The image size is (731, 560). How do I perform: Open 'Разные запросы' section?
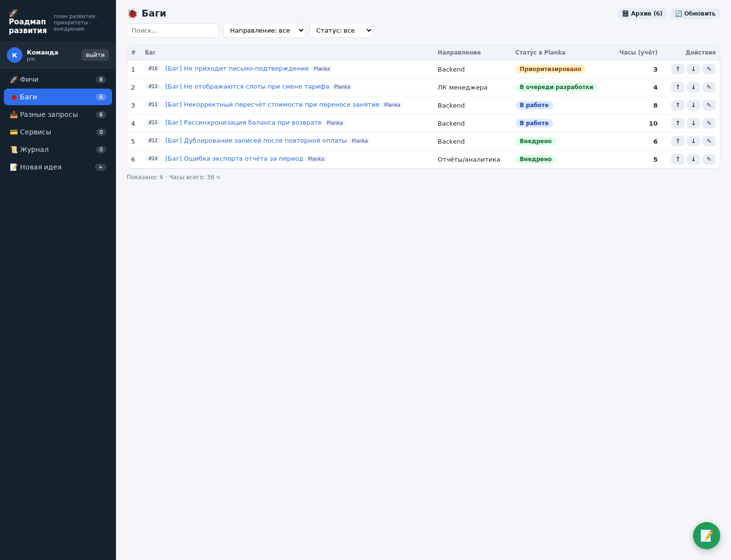(x=58, y=114)
